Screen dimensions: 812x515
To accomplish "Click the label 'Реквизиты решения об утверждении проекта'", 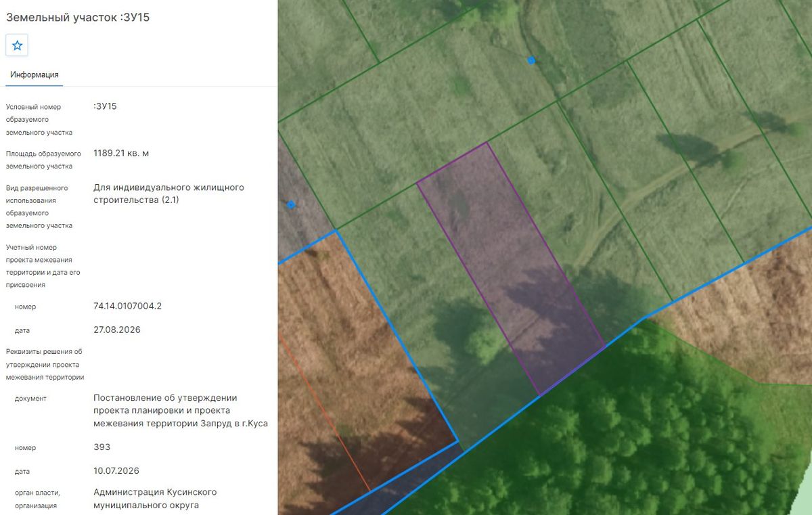I will (x=45, y=364).
